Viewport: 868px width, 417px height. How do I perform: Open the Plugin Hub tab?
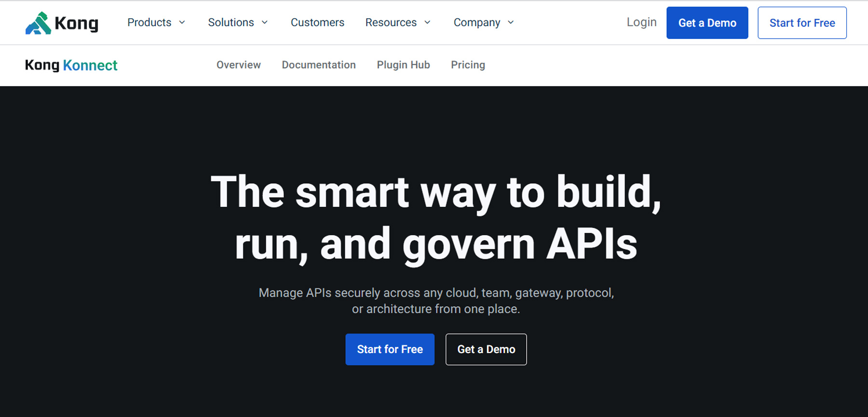403,65
